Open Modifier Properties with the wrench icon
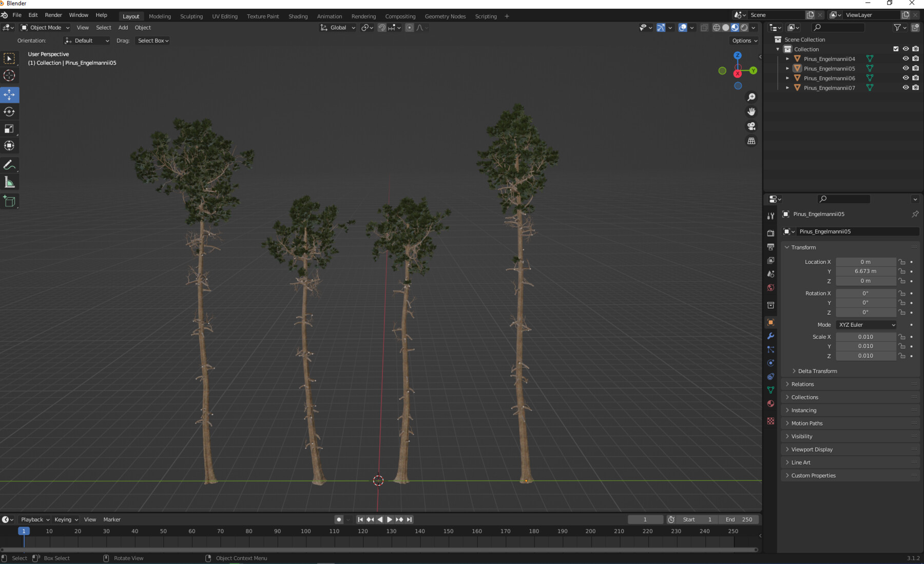The width and height of the screenshot is (924, 564). [x=771, y=336]
